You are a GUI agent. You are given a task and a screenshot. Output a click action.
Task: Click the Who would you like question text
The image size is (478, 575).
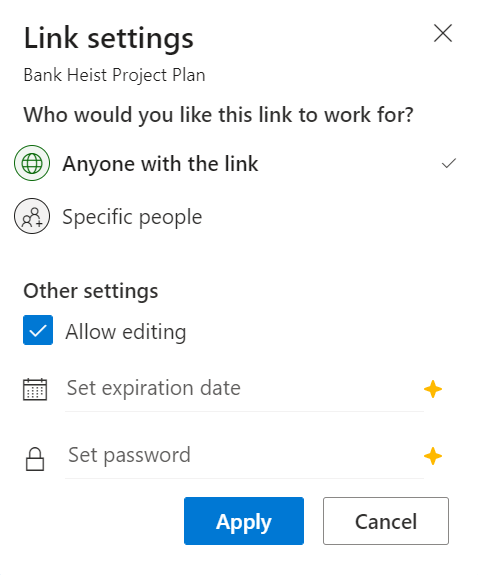(x=219, y=115)
